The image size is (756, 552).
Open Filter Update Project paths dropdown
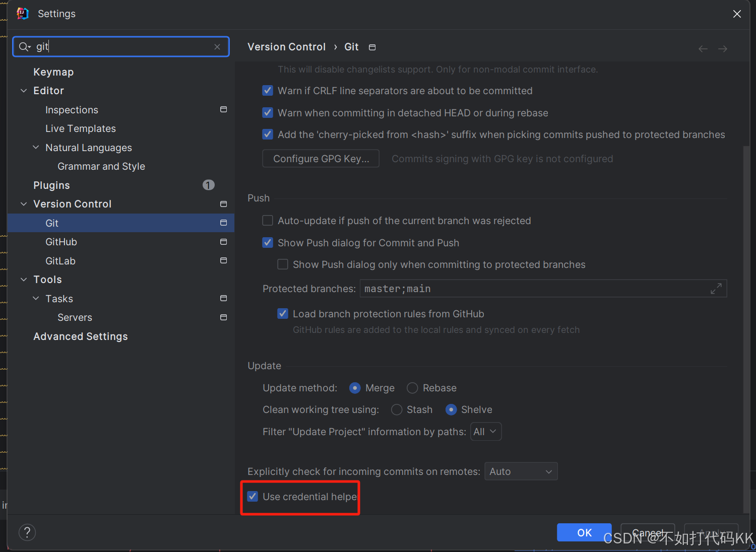pyautogui.click(x=486, y=432)
